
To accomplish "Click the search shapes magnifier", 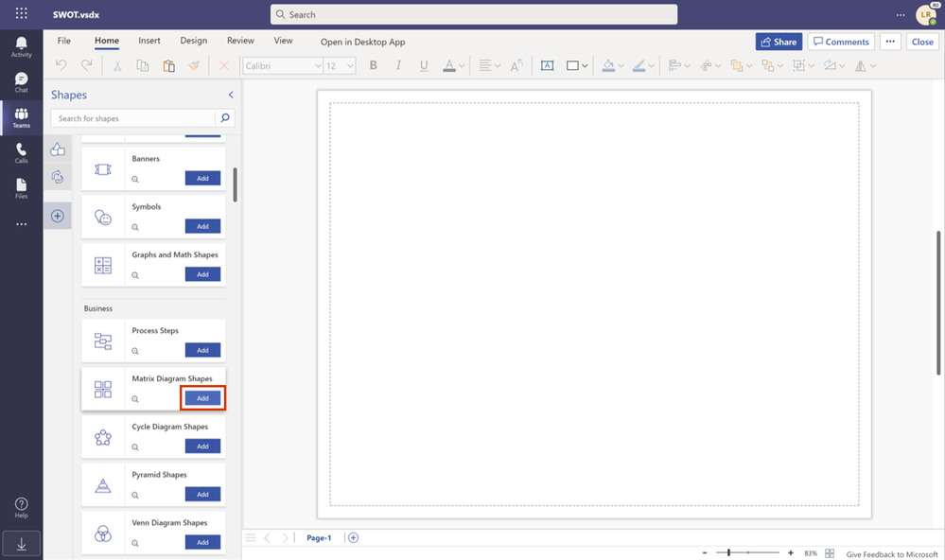I will (x=225, y=117).
